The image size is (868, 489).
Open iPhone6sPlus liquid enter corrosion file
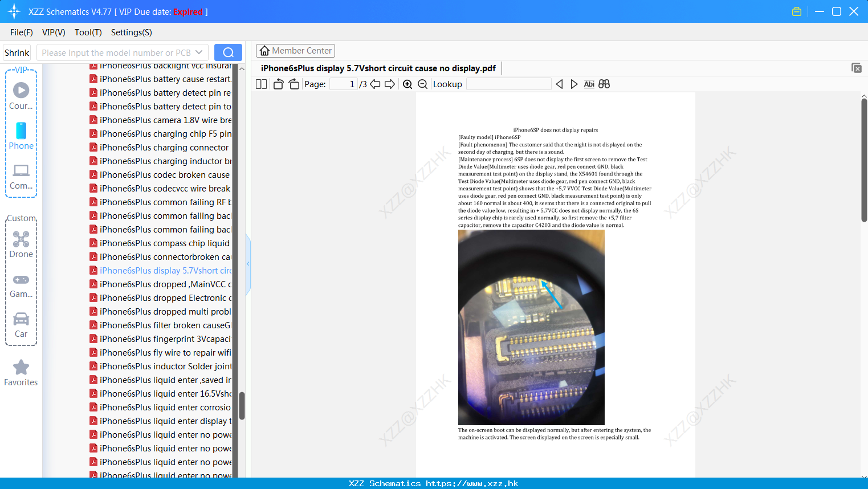tap(161, 407)
